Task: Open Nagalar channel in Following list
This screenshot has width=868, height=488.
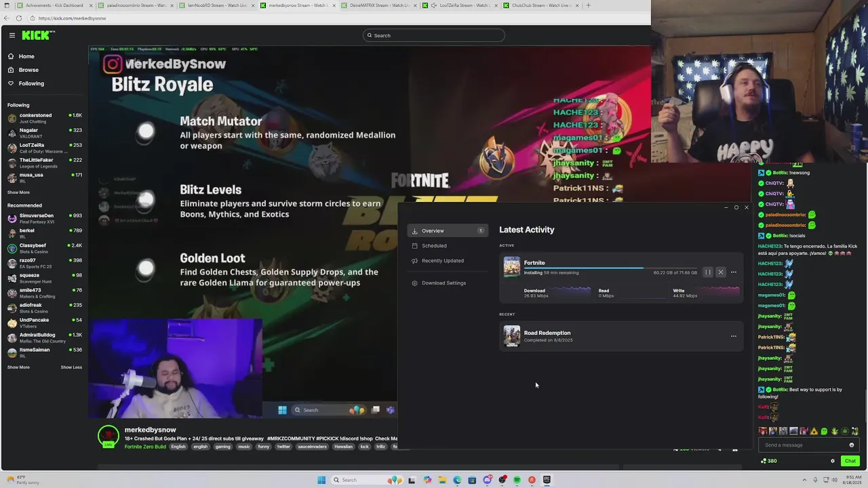Action: click(x=44, y=133)
